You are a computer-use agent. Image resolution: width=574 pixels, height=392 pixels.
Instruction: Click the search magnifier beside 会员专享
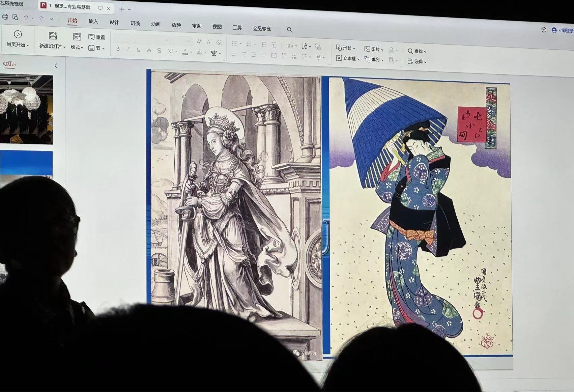pos(290,30)
